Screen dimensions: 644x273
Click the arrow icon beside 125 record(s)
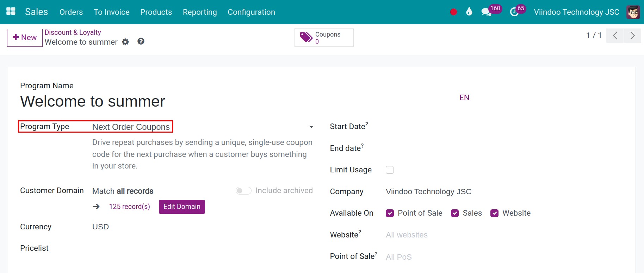point(96,207)
